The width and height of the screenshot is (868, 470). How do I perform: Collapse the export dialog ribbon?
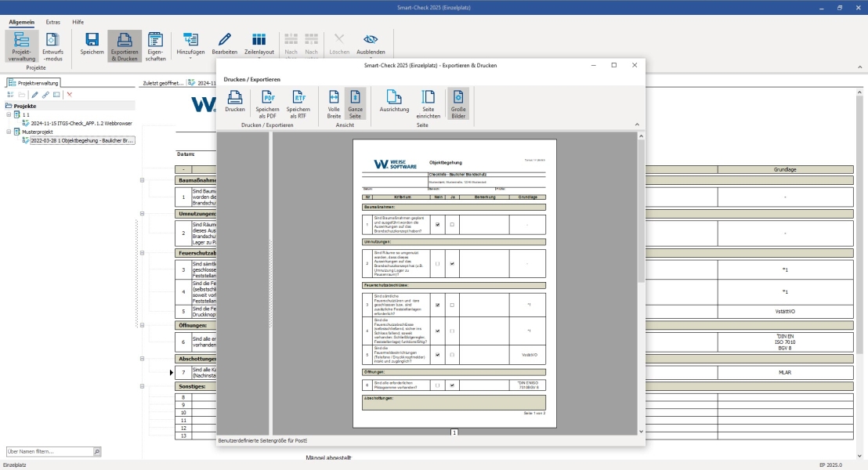click(637, 125)
